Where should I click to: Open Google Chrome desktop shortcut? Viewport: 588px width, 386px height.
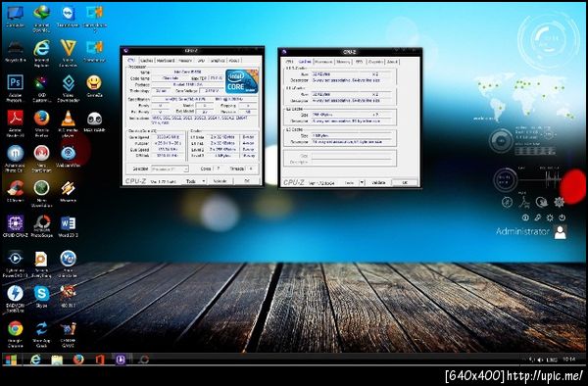click(16, 333)
